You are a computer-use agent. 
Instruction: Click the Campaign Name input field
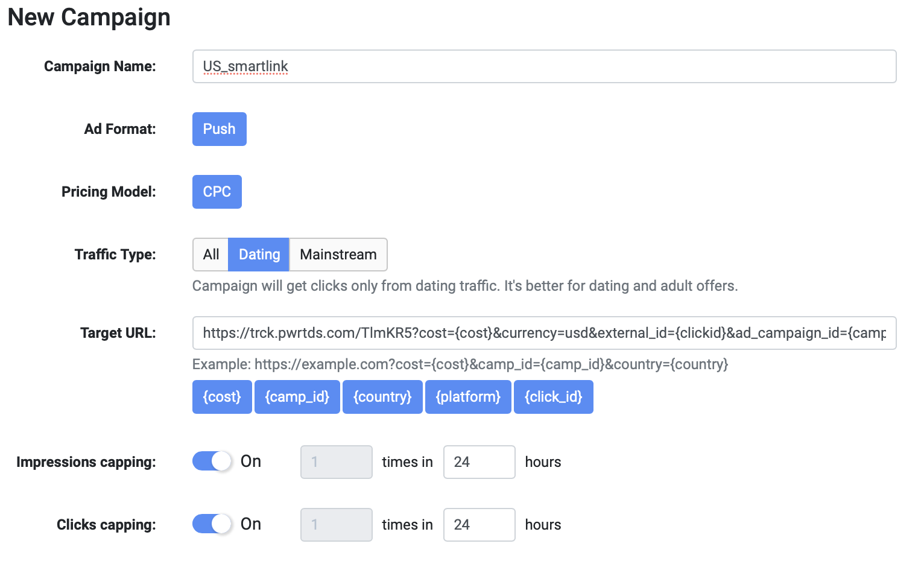coord(544,66)
